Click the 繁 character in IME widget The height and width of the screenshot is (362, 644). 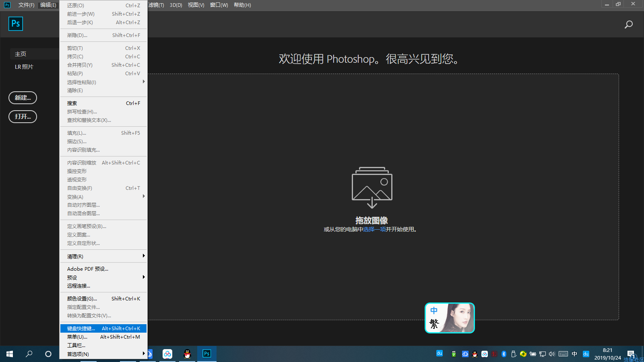coord(434,324)
